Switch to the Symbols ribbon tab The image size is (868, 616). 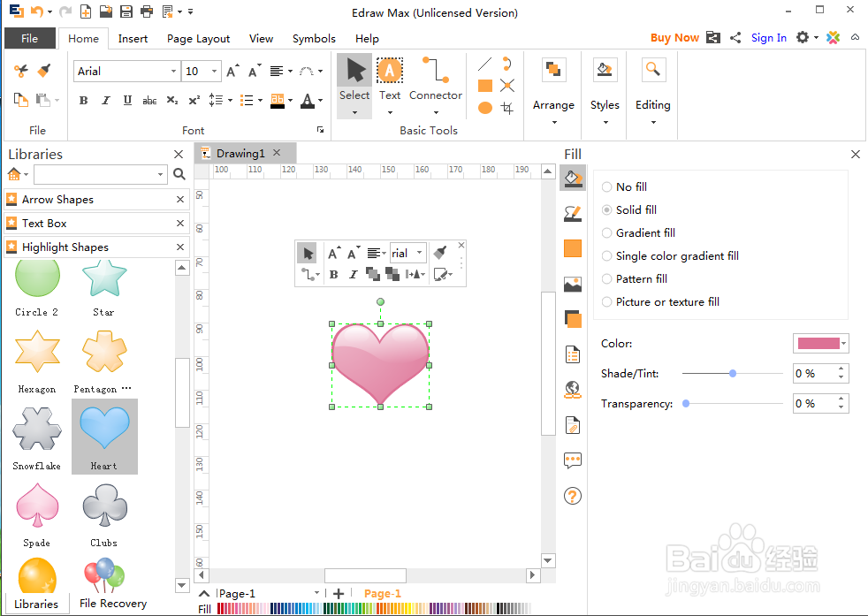[314, 39]
